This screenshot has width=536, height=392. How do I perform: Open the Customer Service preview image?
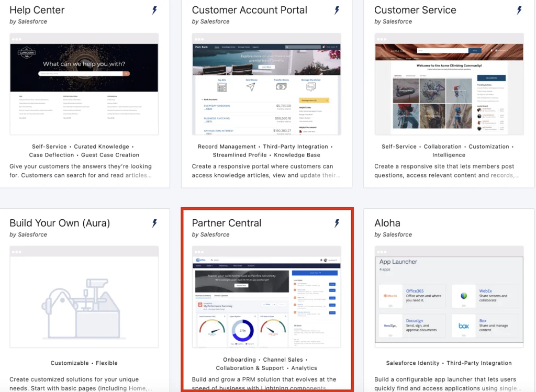(x=449, y=84)
